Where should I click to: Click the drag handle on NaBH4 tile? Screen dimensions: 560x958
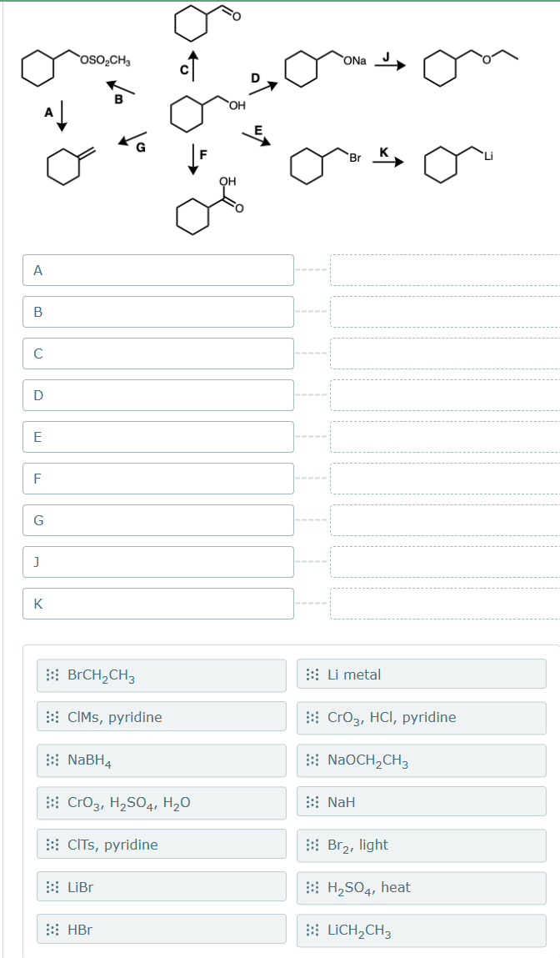[x=52, y=760]
